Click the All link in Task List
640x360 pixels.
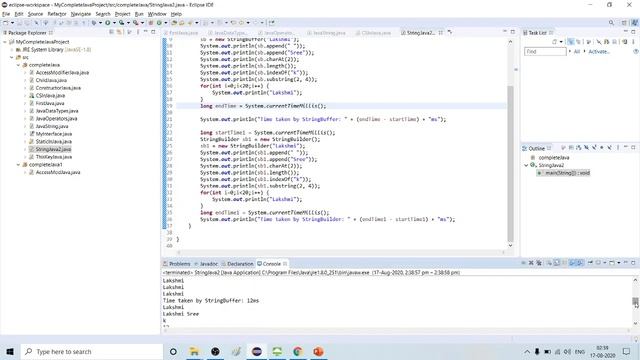577,51
